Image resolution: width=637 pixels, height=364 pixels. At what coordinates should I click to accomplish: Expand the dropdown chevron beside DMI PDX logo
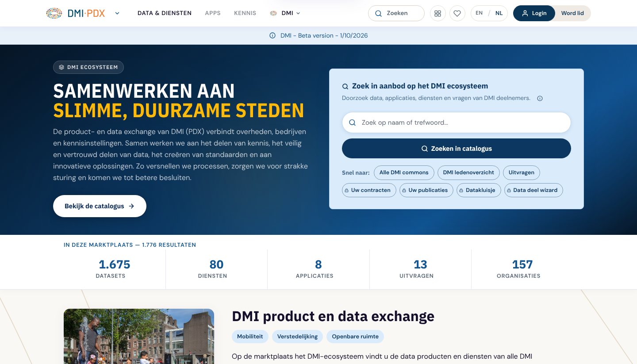point(117,13)
